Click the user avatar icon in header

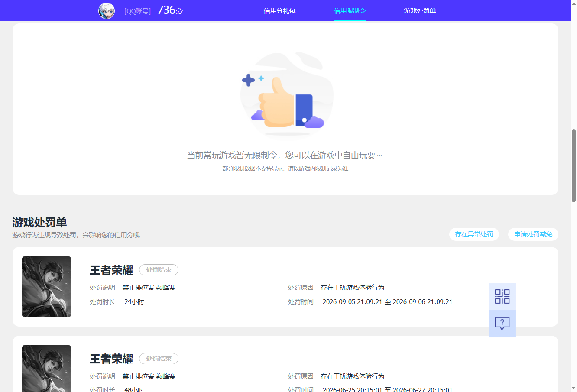coord(107,10)
